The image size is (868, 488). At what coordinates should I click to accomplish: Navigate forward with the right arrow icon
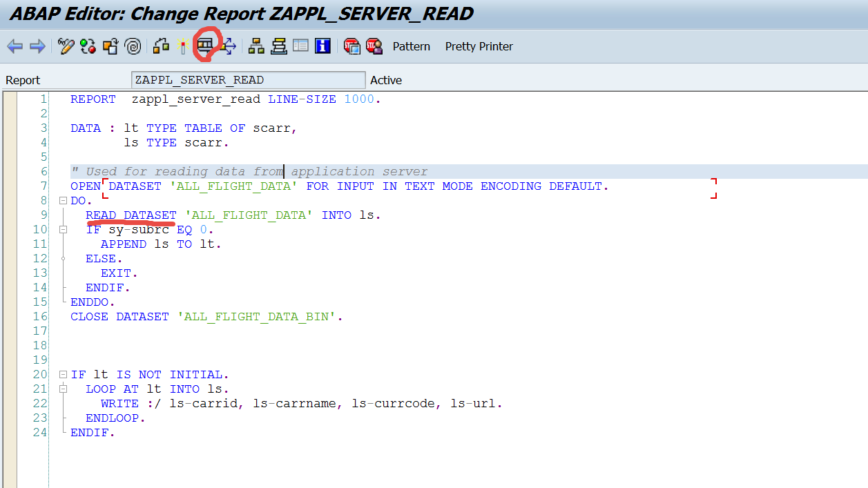pos(38,46)
